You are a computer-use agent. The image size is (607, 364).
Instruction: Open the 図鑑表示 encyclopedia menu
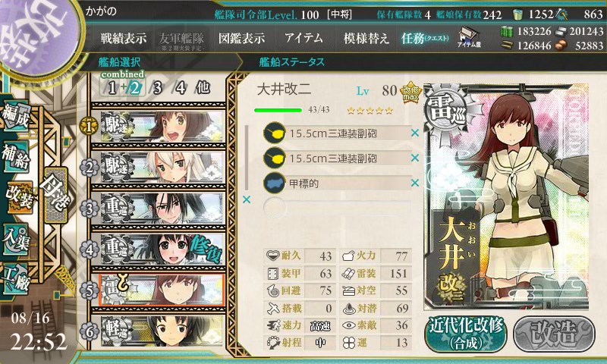[x=241, y=38]
